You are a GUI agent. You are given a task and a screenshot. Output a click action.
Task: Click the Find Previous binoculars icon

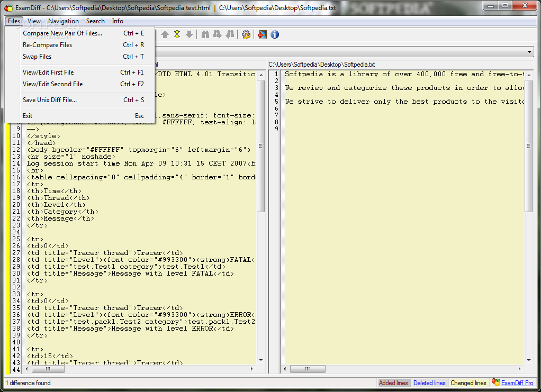coord(230,34)
